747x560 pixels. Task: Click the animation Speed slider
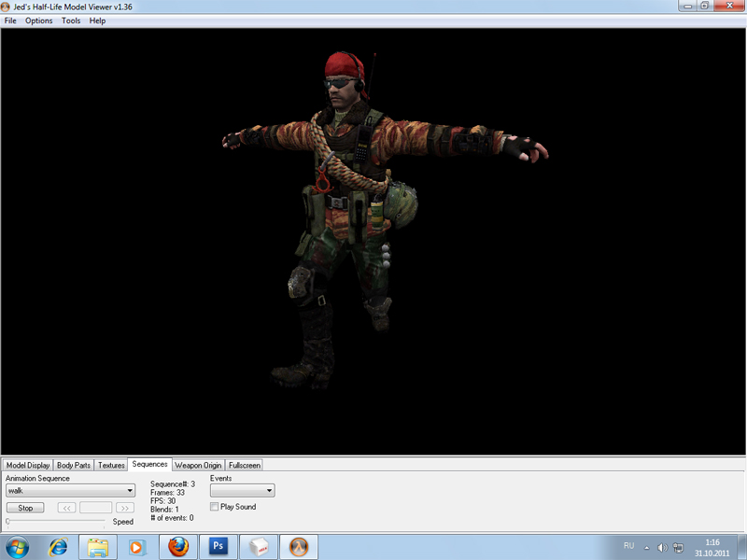pos(56,522)
